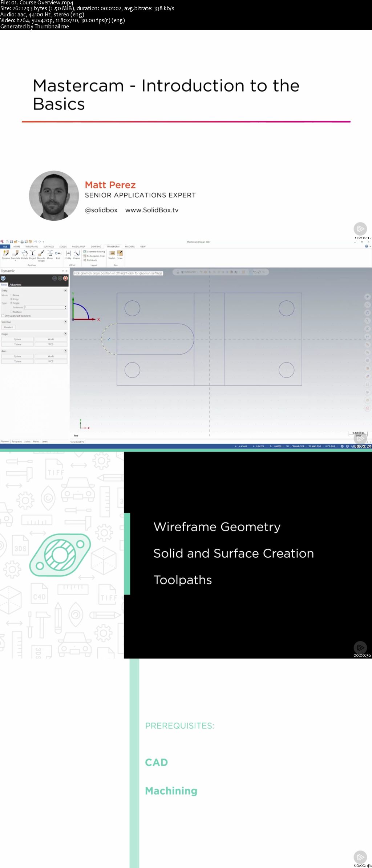Click Axes section Tplane button

[17, 361]
